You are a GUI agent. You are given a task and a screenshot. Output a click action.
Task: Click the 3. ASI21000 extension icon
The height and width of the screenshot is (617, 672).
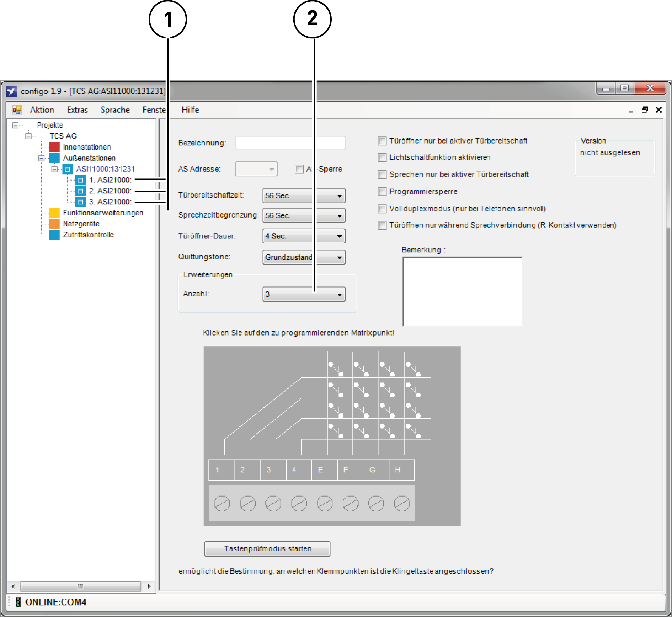pos(81,202)
